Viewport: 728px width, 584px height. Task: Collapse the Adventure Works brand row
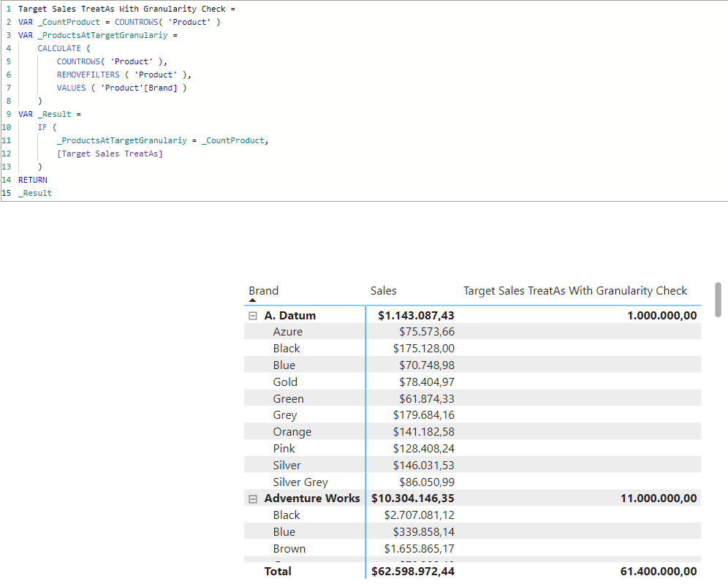coord(253,499)
